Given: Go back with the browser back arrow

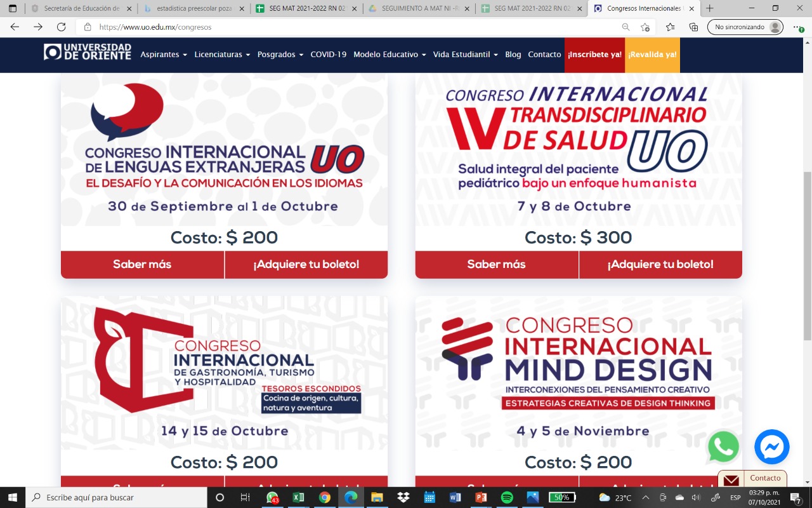Looking at the screenshot, I should tap(15, 27).
